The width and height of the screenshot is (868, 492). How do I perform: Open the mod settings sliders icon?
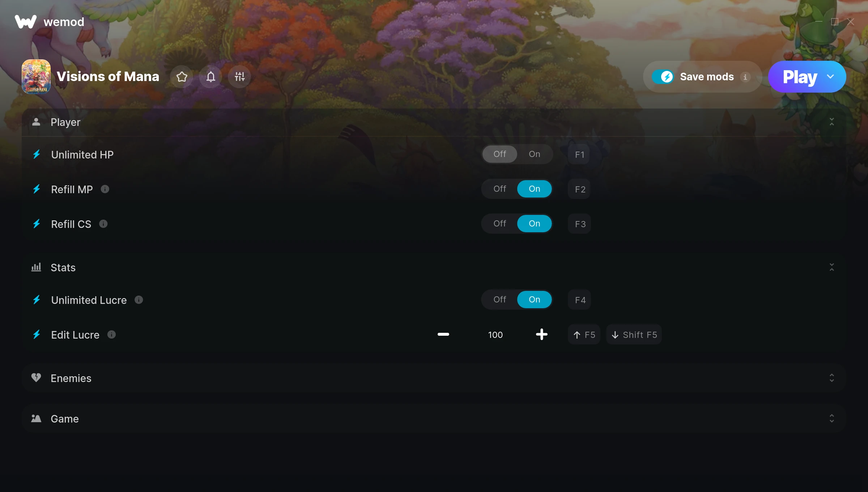tap(239, 77)
